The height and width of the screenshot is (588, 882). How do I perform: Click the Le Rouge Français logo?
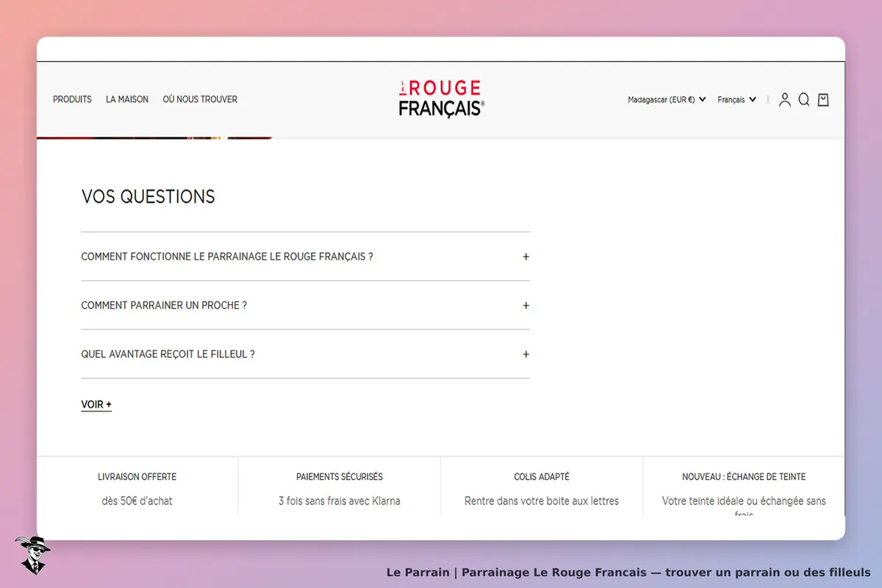pyautogui.click(x=442, y=99)
